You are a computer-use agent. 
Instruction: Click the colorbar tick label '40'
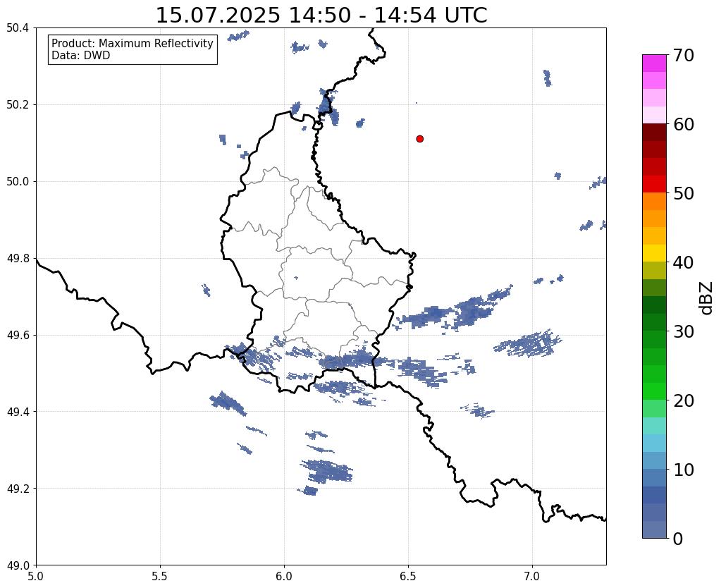tap(684, 262)
